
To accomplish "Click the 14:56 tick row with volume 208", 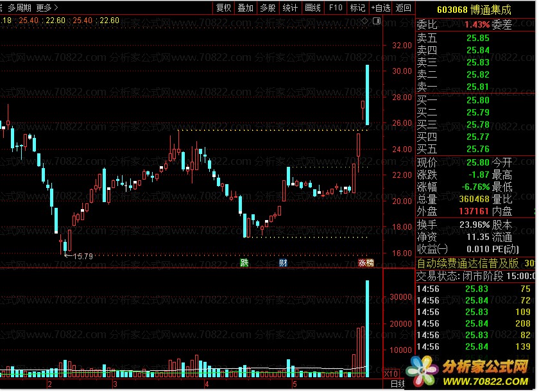I will 474,323.
